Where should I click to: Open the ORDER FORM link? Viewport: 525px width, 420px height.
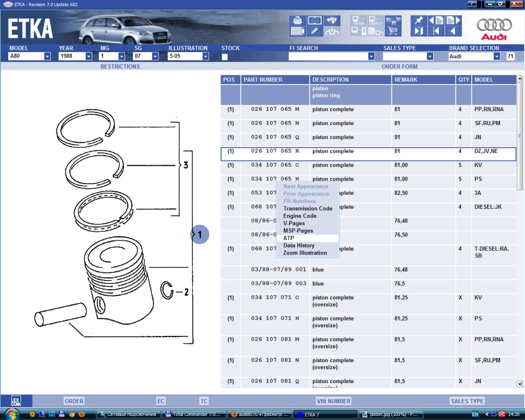(x=399, y=67)
